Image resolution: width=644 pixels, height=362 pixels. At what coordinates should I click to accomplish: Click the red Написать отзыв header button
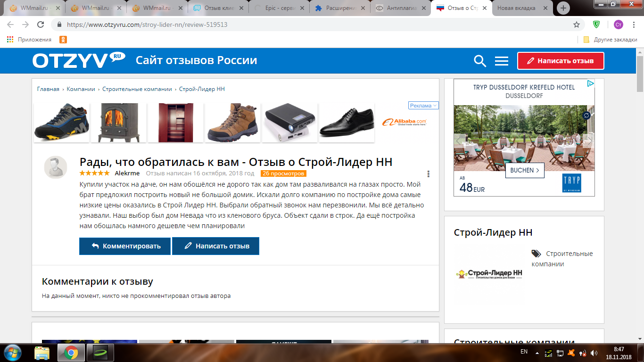point(561,61)
